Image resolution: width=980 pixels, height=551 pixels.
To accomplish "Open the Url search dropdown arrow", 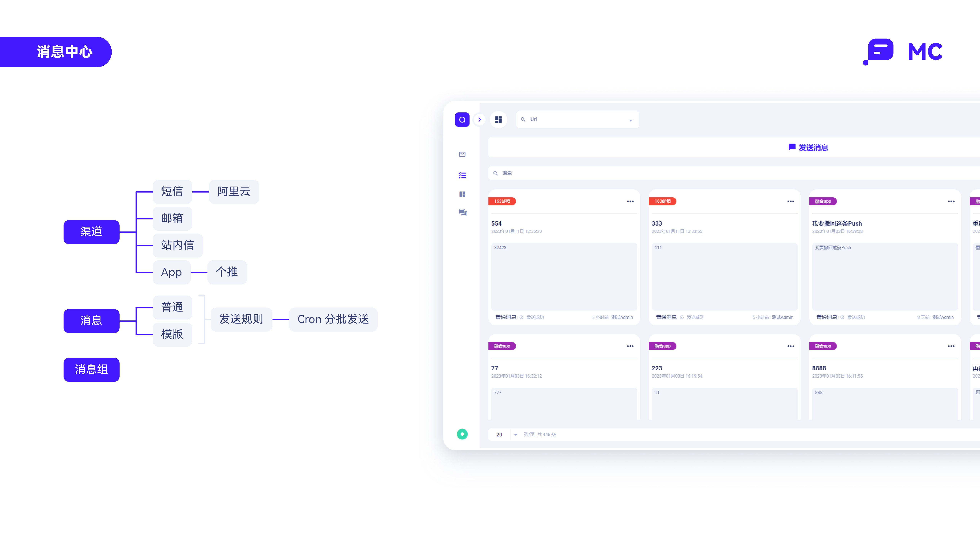I will click(x=630, y=120).
